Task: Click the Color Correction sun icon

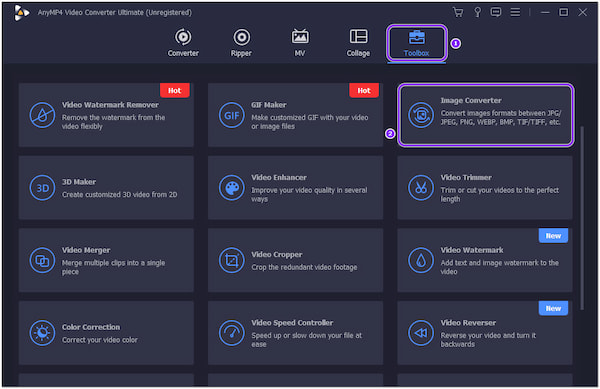Action: [42, 333]
